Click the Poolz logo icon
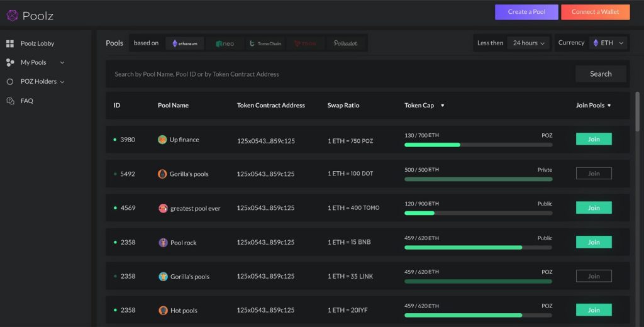The image size is (644, 327). (13, 16)
